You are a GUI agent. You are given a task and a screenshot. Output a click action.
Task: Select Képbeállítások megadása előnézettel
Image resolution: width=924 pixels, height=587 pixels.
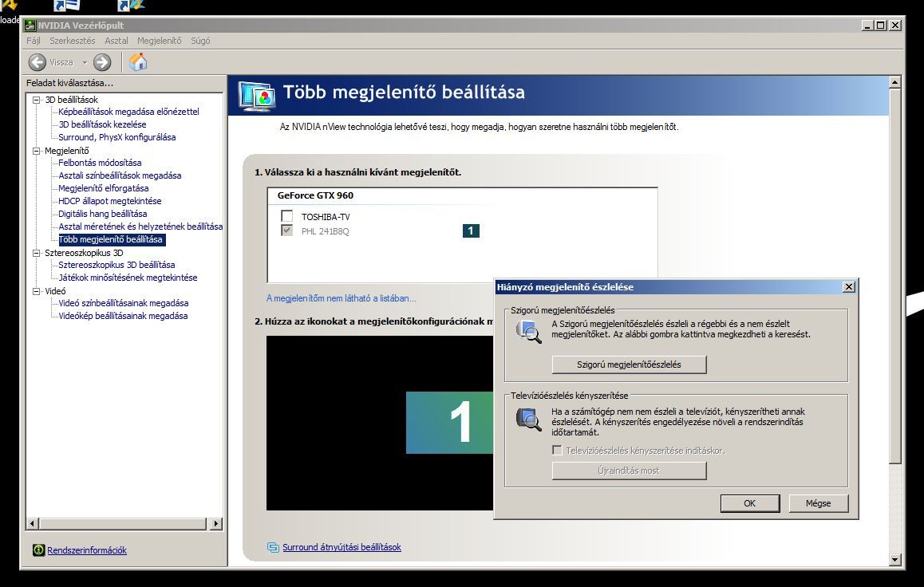128,112
